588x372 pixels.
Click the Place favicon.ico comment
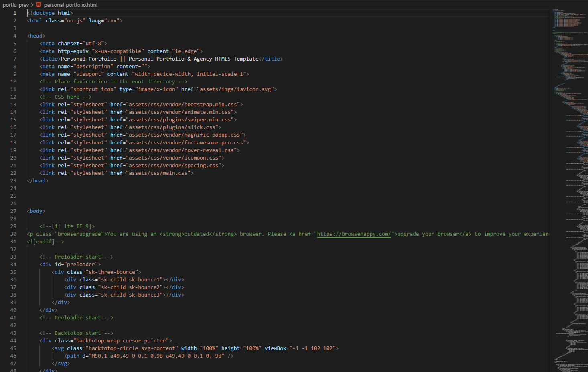(x=113, y=82)
